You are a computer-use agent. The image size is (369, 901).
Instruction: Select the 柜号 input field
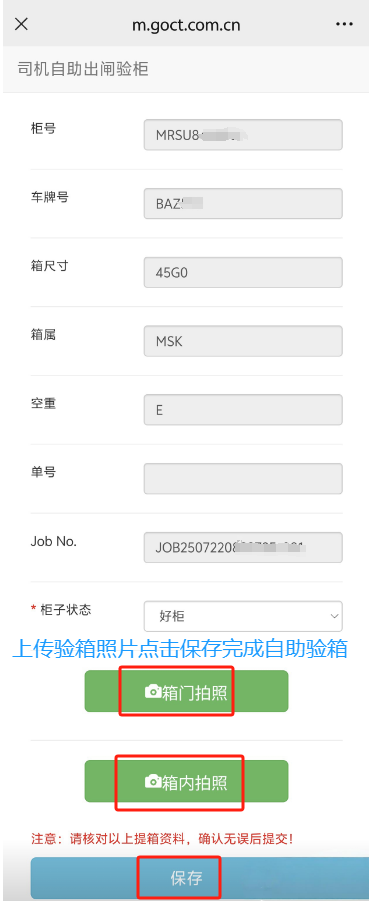coord(243,135)
